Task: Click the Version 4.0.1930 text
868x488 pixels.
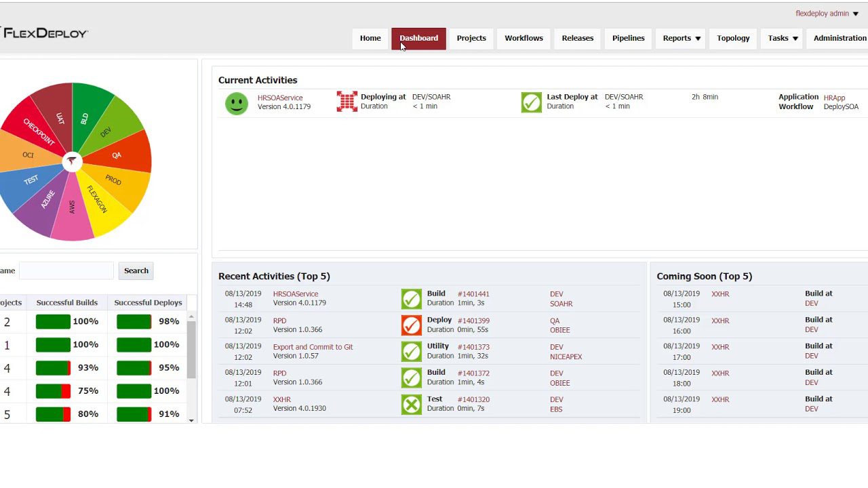Action: (299, 409)
